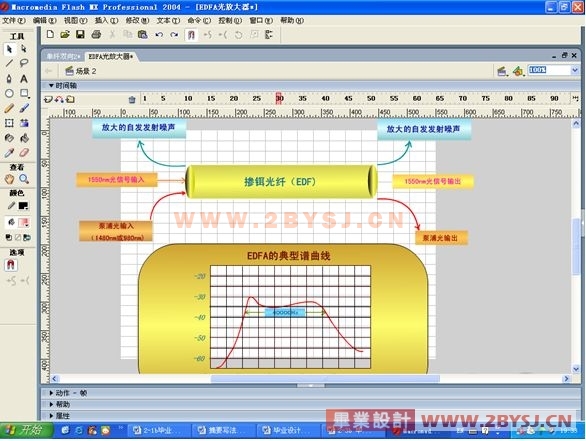586x441 pixels.
Task: Set colors to black and white default
Action: [x=9, y=237]
